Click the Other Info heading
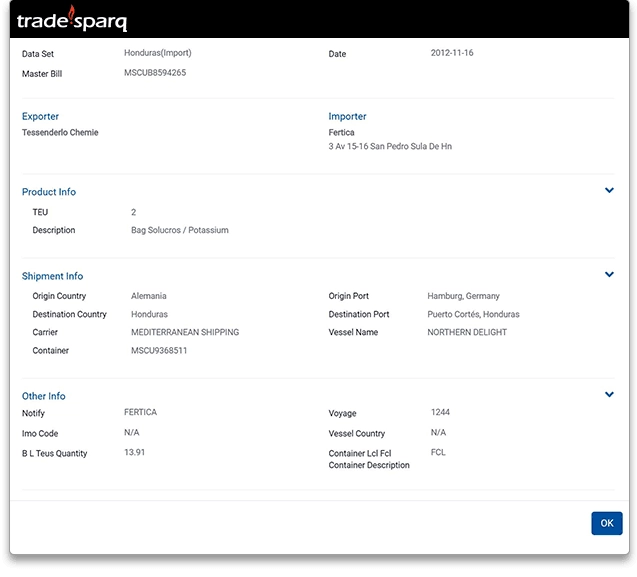637x577 pixels. (x=43, y=396)
